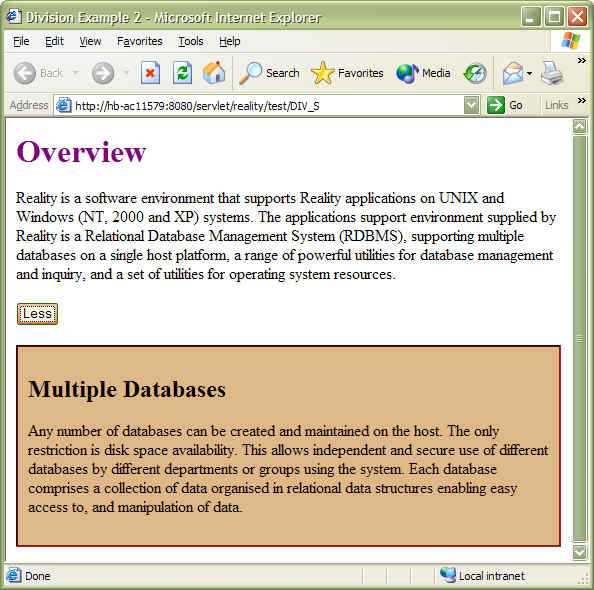Print the page with printer icon
Viewport: 594px width, 590px height.
(x=552, y=73)
